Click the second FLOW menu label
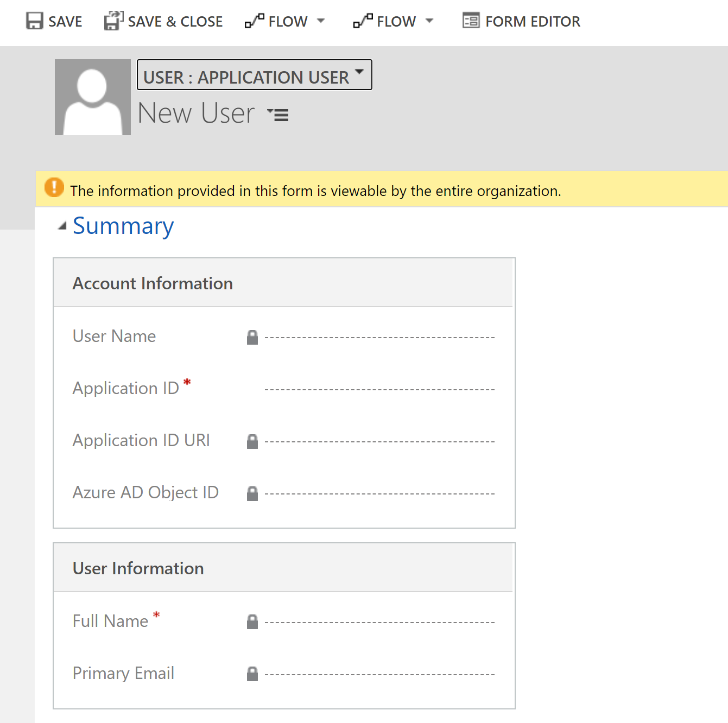This screenshot has height=723, width=728. (397, 22)
